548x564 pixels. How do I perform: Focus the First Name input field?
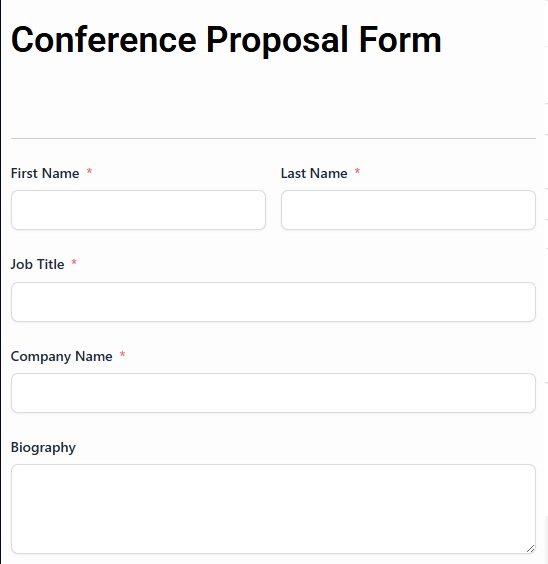coord(138,210)
